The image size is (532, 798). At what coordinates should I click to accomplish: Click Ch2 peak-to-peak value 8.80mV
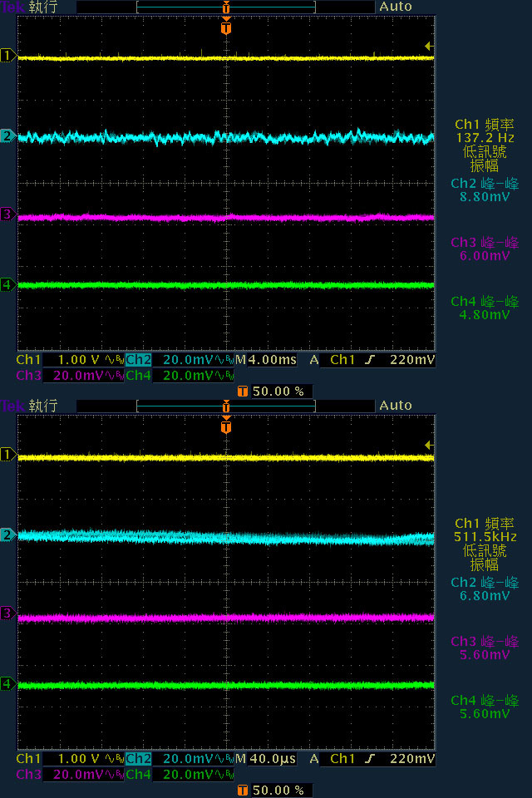[x=485, y=197]
